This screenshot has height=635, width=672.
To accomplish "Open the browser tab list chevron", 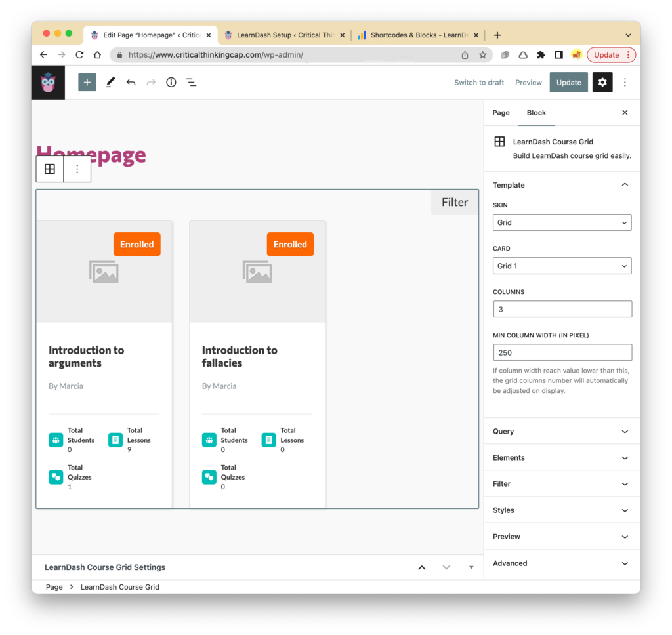I will pos(628,35).
